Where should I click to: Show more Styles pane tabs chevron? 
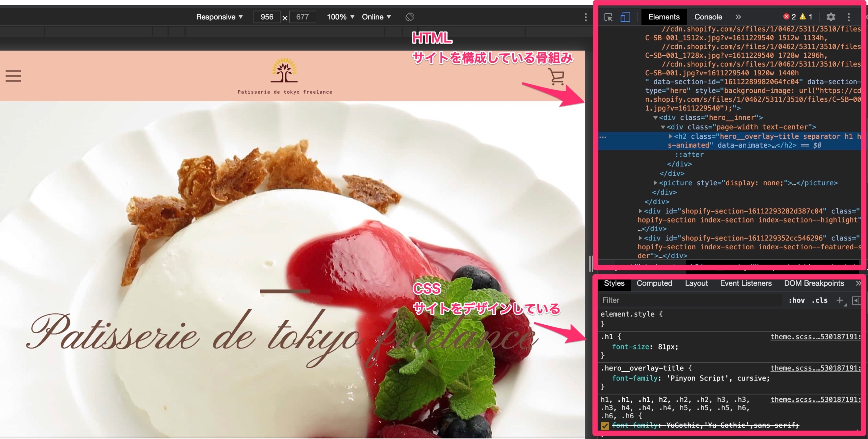(858, 283)
